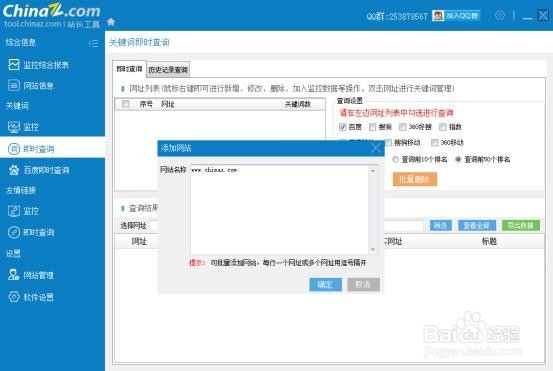Click the 标题 column header in the results
553x371 pixels.
tap(489, 242)
